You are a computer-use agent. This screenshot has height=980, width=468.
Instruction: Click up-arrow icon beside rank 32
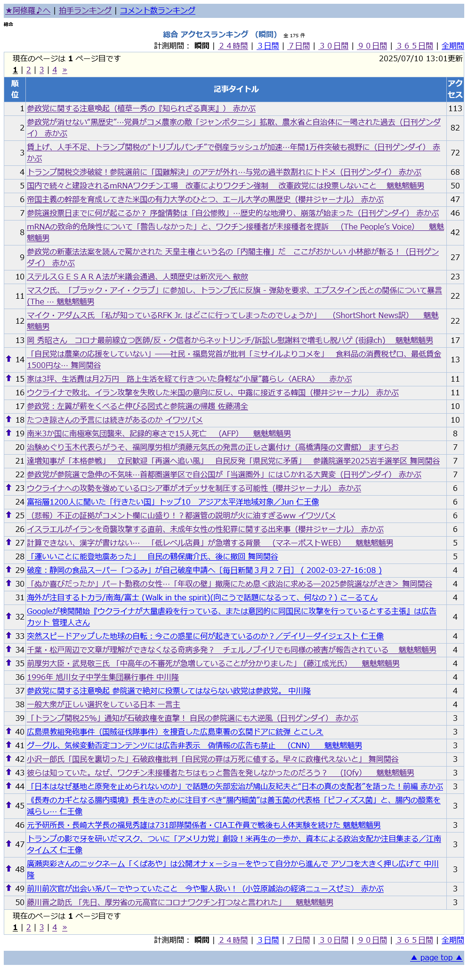tap(8, 616)
